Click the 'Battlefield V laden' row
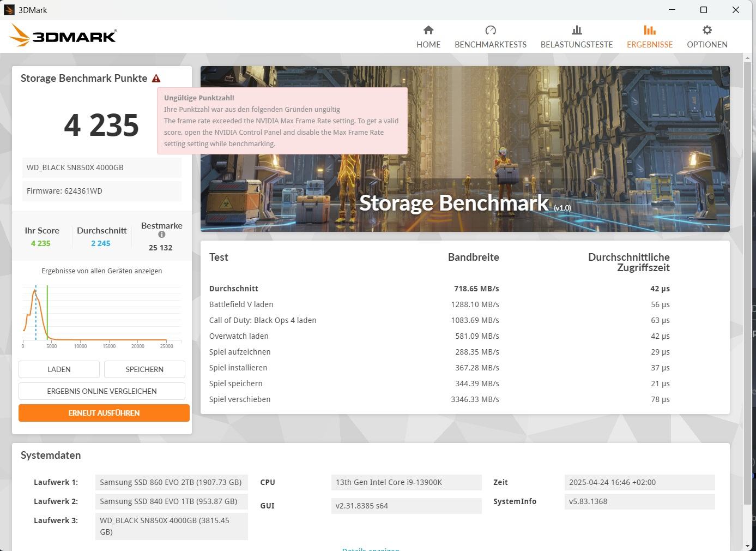The image size is (756, 551). [x=439, y=304]
